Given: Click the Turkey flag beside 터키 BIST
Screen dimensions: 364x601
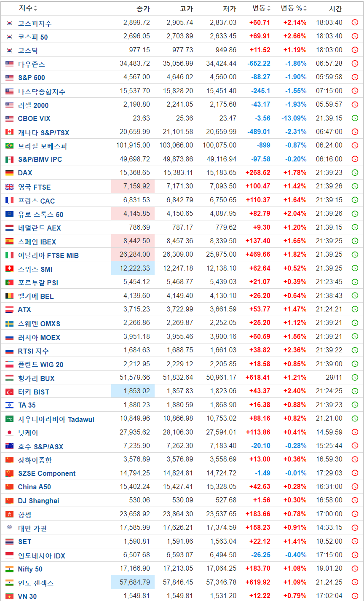Looking at the screenshot, I should [9, 392].
